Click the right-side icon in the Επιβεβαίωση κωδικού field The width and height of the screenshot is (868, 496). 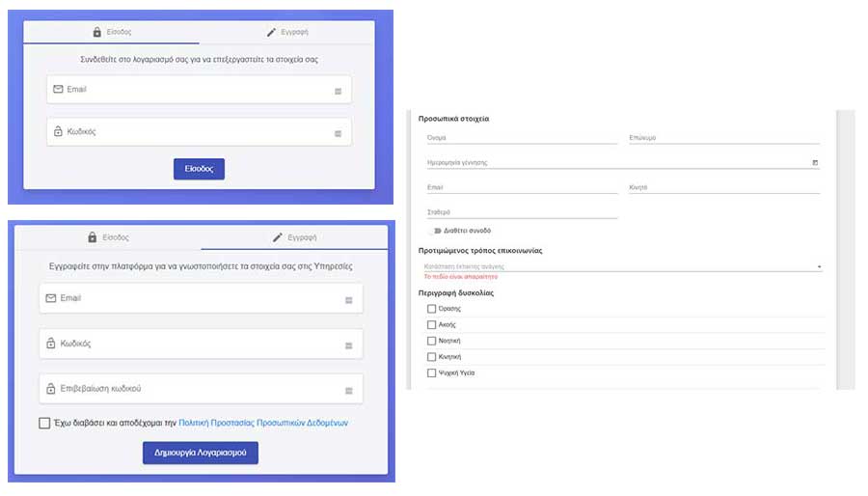pos(348,391)
